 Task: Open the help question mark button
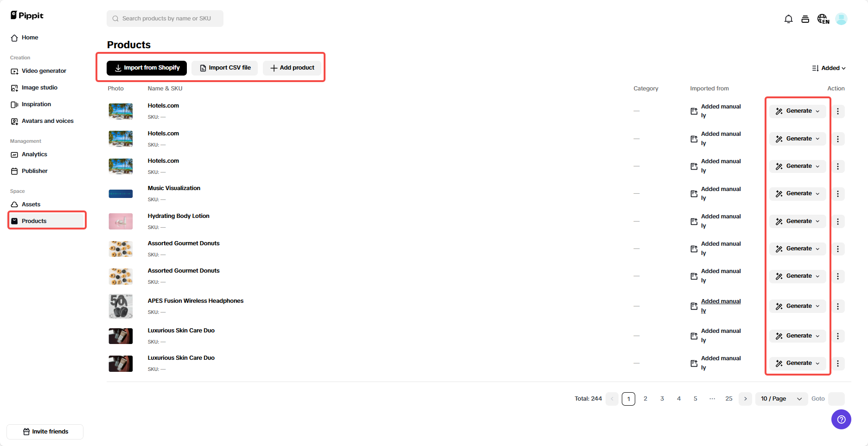click(x=841, y=419)
